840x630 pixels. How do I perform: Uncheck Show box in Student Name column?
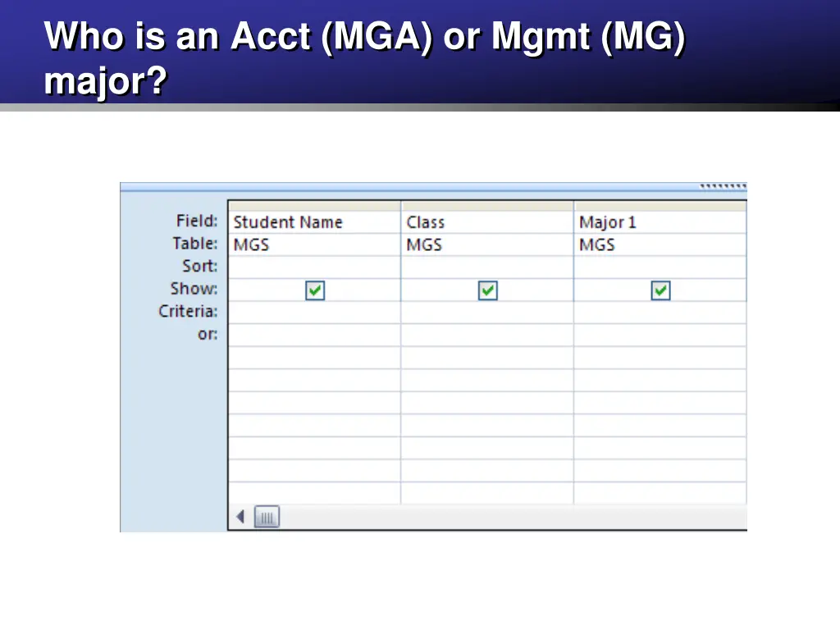(315, 290)
